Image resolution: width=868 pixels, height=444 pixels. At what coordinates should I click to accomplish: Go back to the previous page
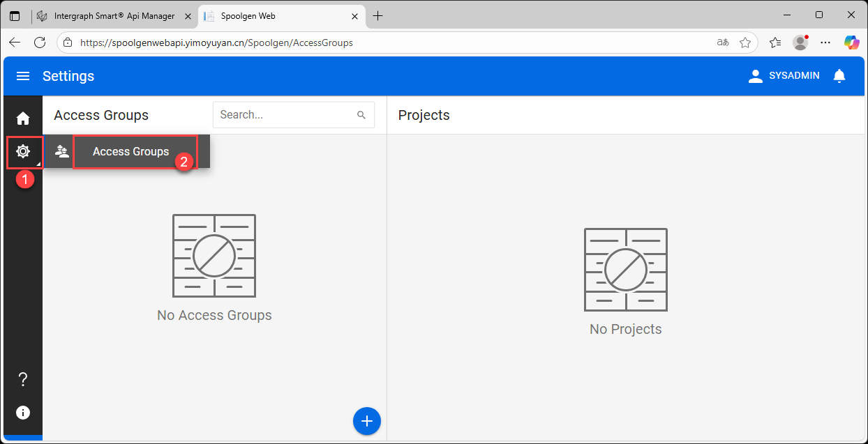15,43
